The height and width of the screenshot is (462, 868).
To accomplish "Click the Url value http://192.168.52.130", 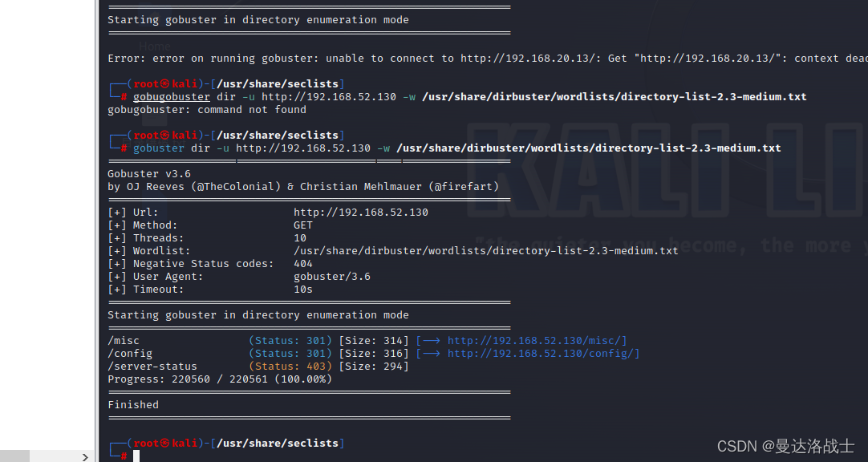I will pos(361,213).
